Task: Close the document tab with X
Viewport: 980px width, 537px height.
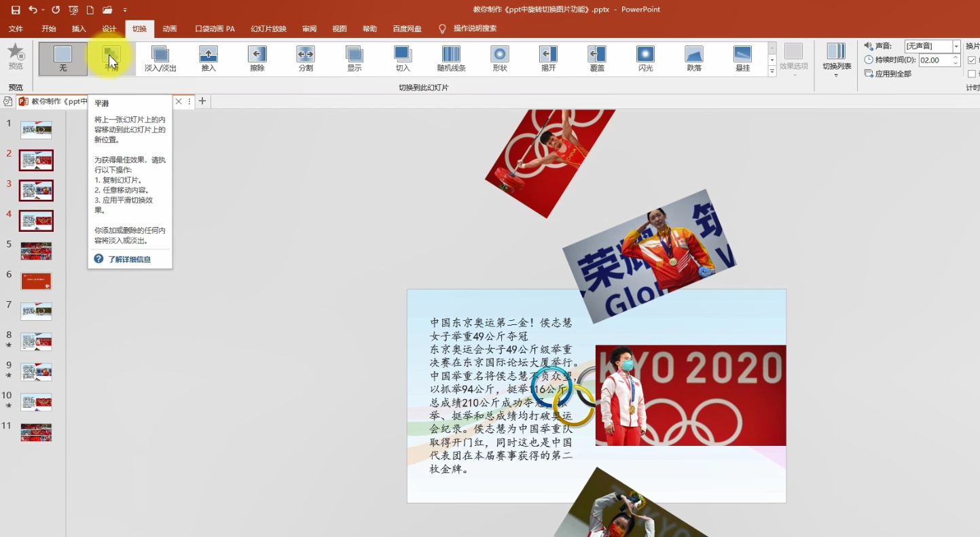Action: pos(179,101)
